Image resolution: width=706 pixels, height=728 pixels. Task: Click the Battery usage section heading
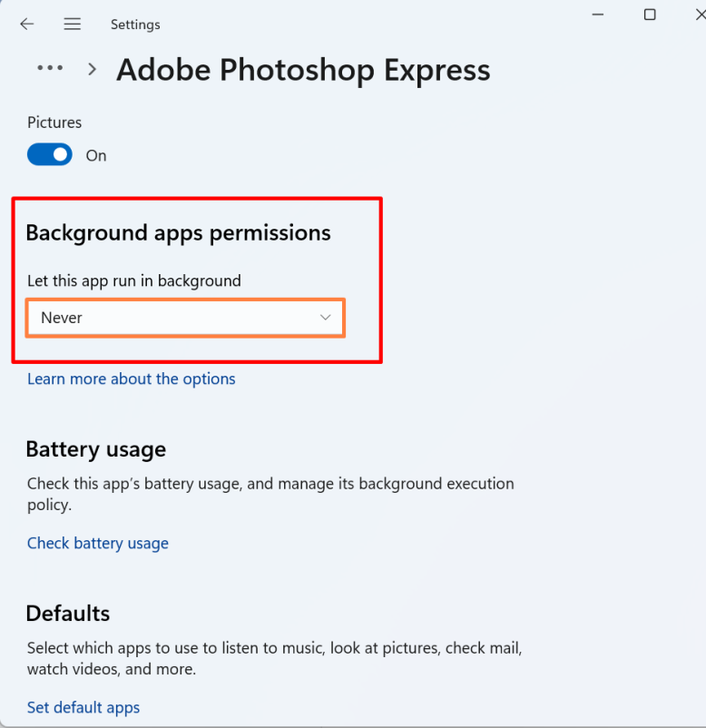96,449
